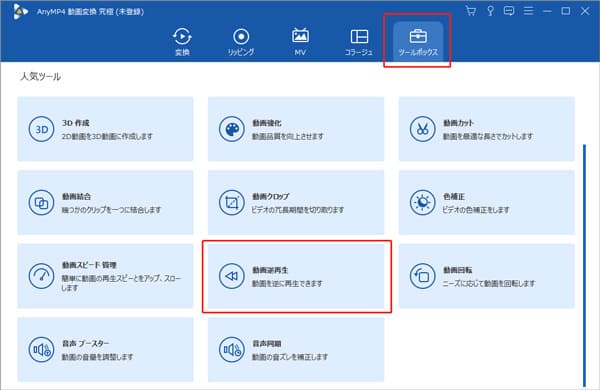
Task: Click description 2D動画を3D動画に作成します
Action: (107, 136)
